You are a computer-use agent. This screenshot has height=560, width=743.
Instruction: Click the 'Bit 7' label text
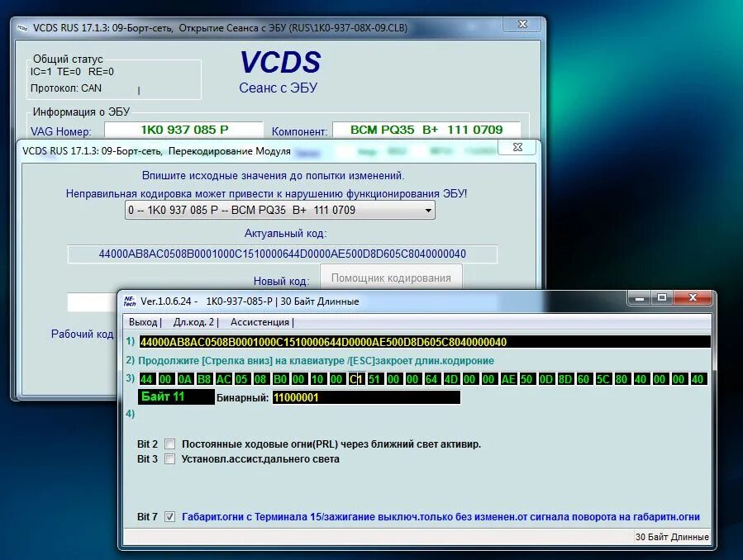(x=147, y=517)
